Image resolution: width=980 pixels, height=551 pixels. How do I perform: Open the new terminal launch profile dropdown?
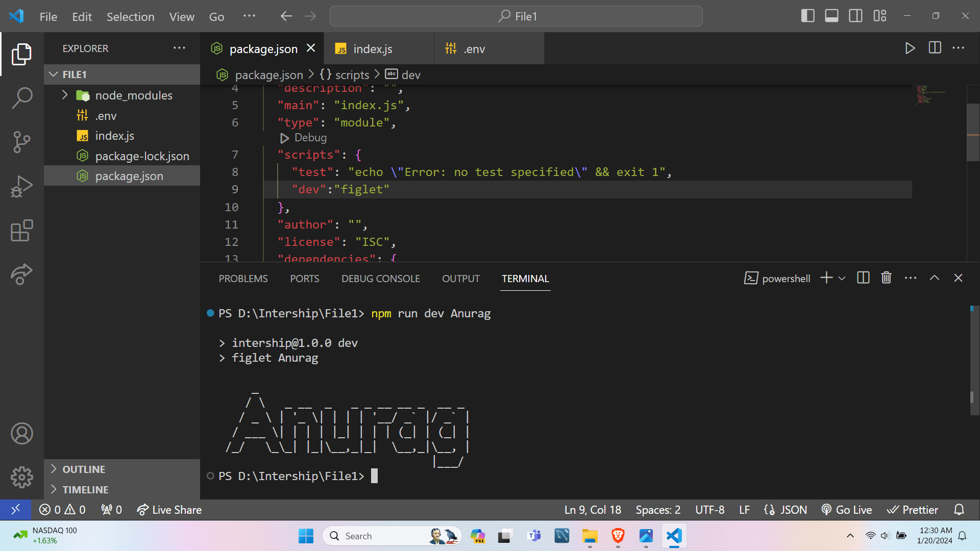coord(842,279)
